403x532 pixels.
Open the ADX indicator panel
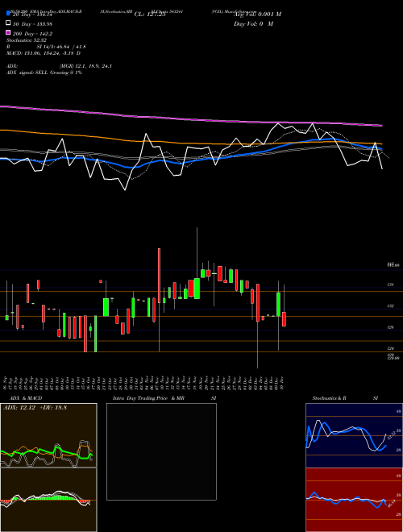[48, 435]
